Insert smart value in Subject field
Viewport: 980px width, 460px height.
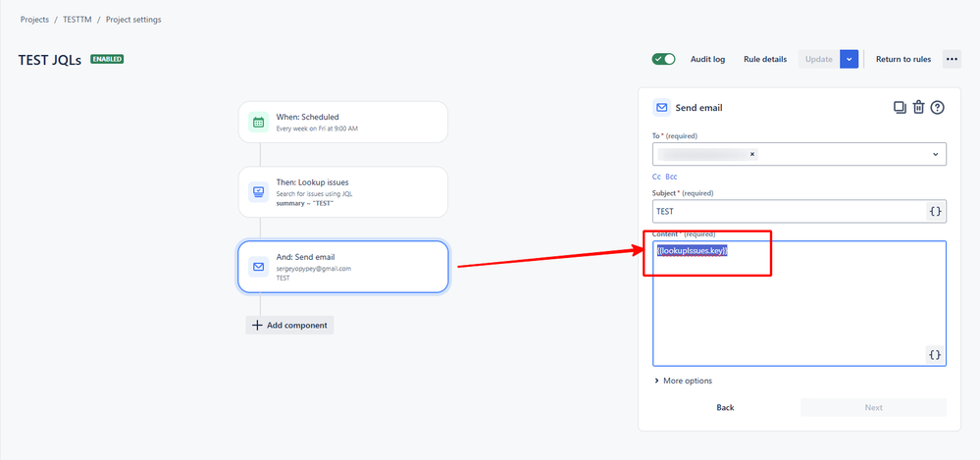(935, 211)
